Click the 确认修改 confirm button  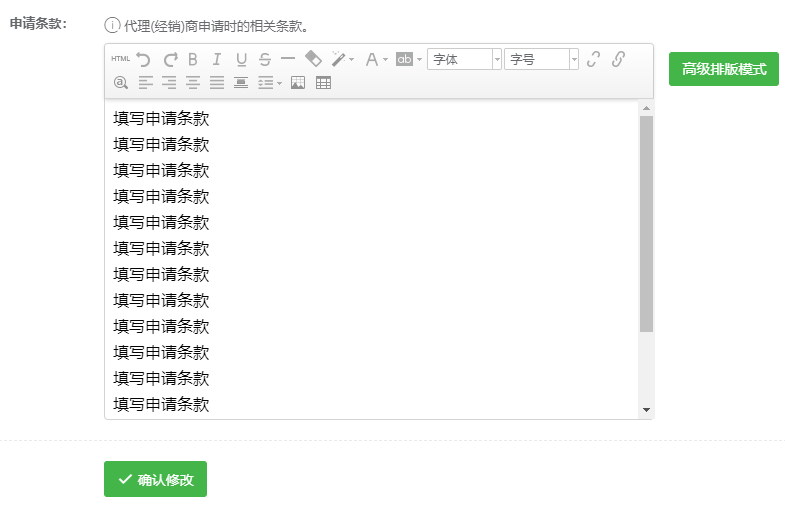[155, 479]
